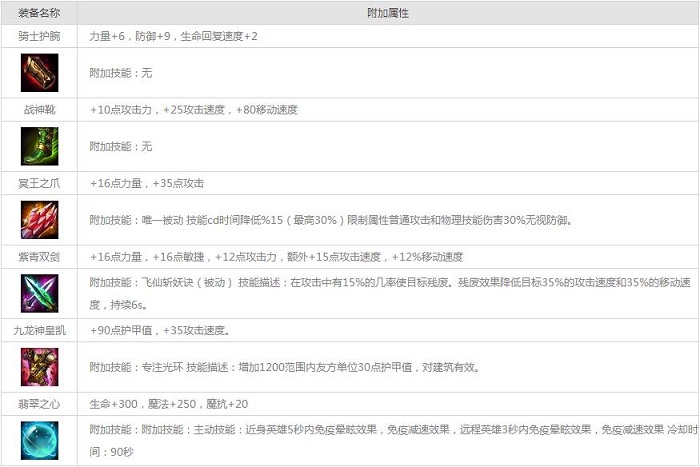Click the 紫青双剑 attribute line with +16点敏捷
Viewport: 700px width, 467px height.
(276, 257)
